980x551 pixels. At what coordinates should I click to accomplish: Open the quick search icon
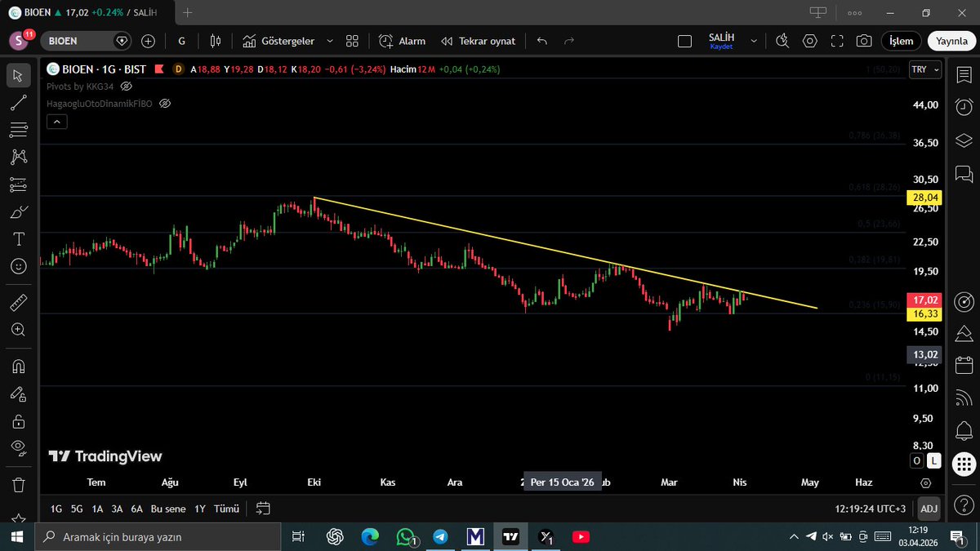tap(782, 41)
